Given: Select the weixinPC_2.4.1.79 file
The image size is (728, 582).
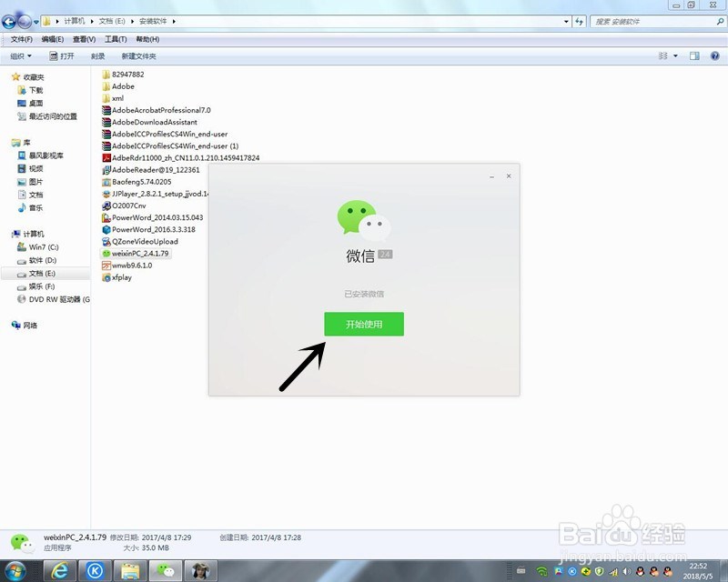Looking at the screenshot, I should [x=136, y=254].
